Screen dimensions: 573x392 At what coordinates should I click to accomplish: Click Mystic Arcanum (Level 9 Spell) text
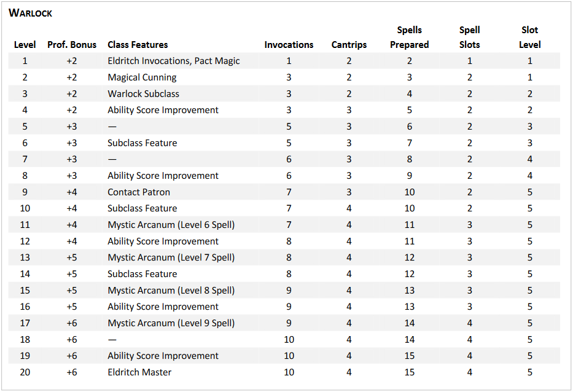171,323
